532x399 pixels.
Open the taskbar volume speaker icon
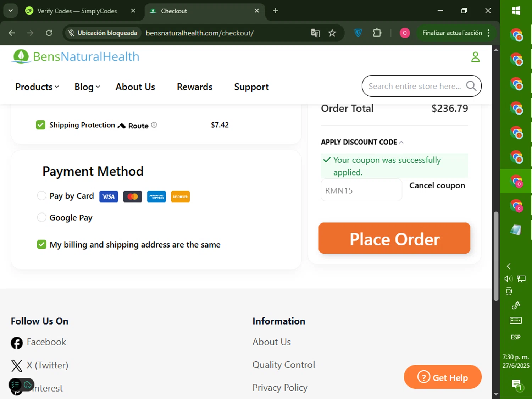point(508,279)
